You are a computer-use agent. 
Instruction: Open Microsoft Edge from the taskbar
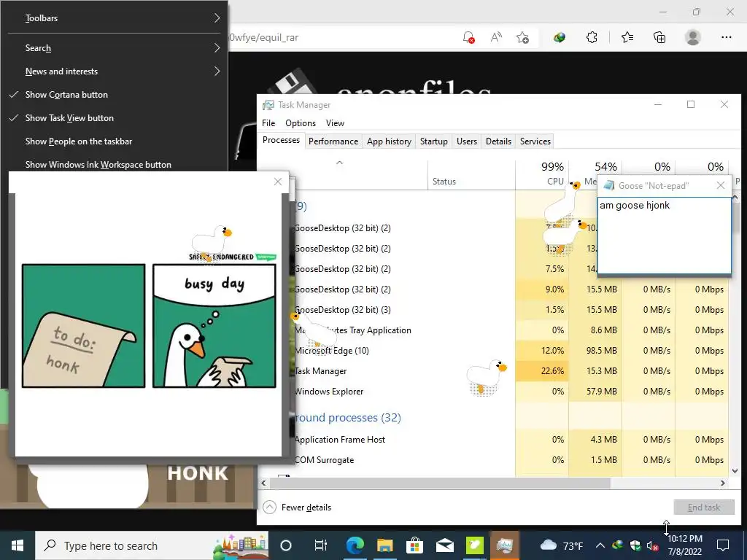pos(355,545)
